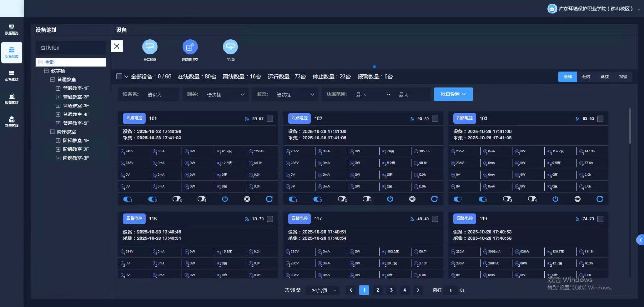Open 数据概览 in the left sidebar

click(12, 29)
